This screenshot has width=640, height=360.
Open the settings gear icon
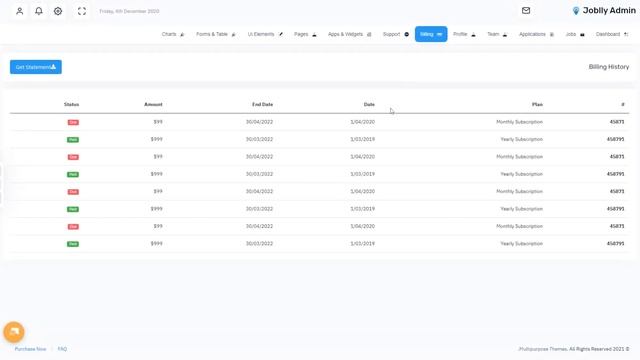pos(58,11)
